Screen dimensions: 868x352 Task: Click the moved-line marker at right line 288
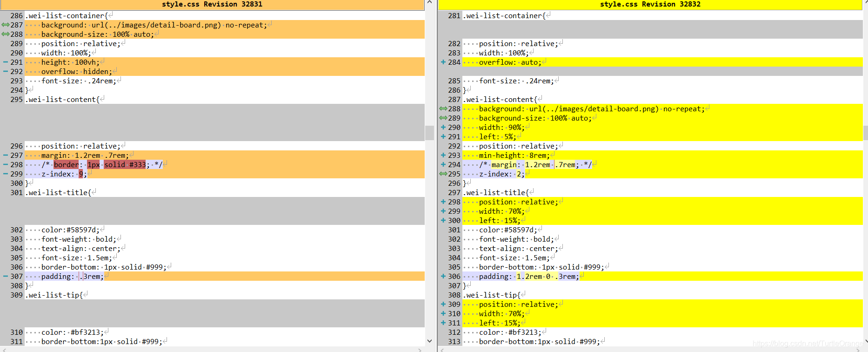click(x=443, y=108)
